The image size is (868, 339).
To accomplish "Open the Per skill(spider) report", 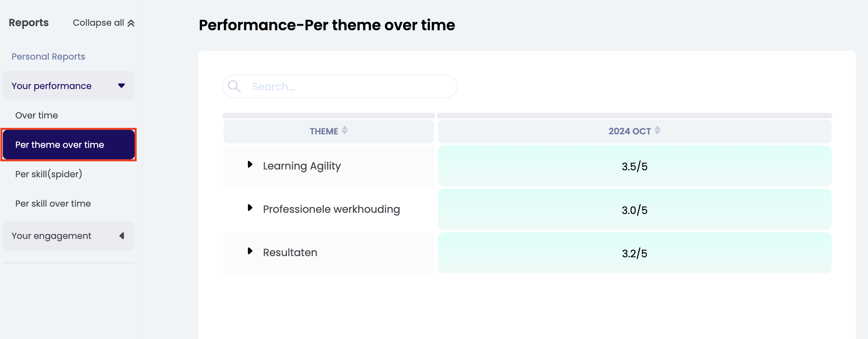I will pos(49,174).
